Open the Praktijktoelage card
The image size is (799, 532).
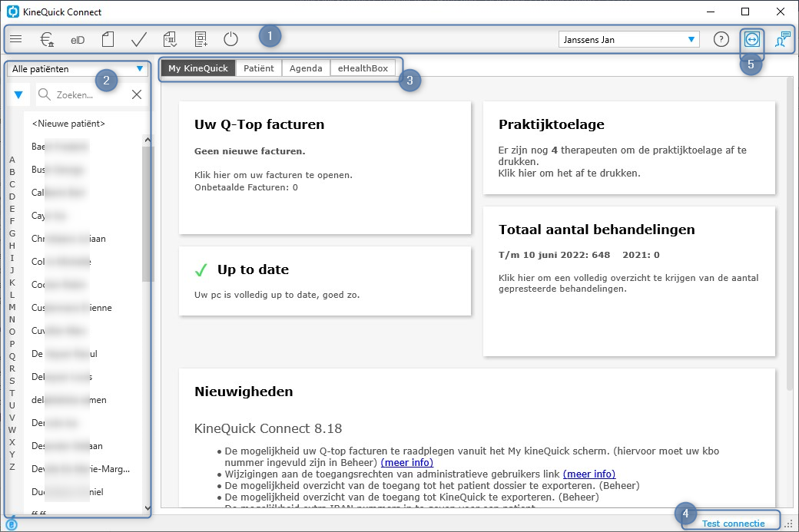tap(628, 148)
